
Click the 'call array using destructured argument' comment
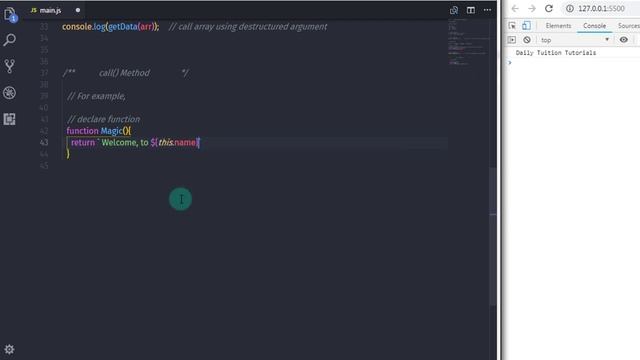coord(248,27)
